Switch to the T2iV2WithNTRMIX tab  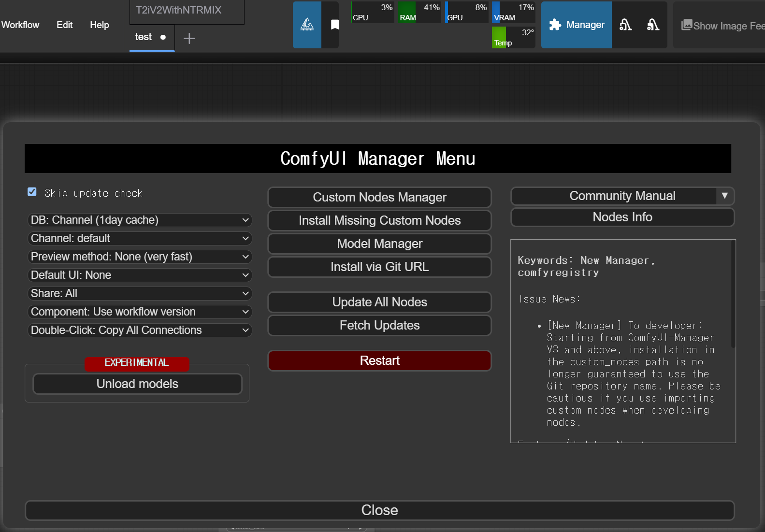(x=187, y=11)
